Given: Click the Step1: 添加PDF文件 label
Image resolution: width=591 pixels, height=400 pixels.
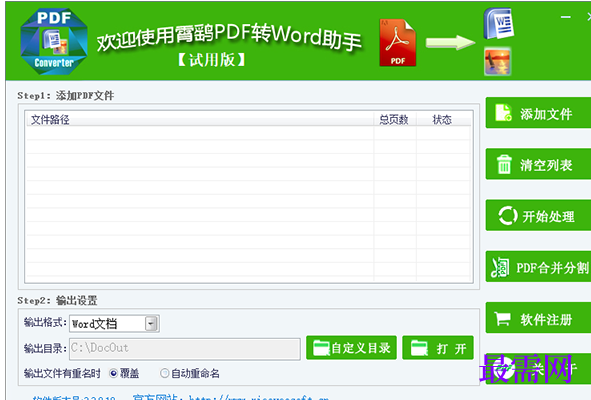Looking at the screenshot, I should [x=66, y=95].
